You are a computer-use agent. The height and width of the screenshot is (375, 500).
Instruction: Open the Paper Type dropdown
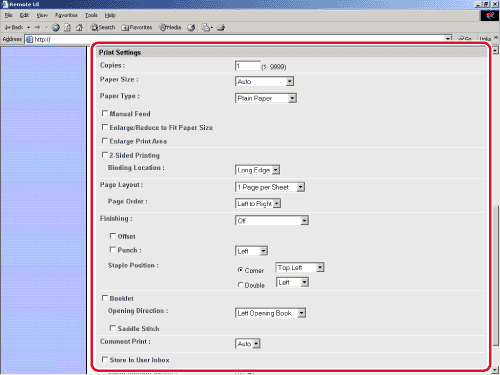pos(266,98)
